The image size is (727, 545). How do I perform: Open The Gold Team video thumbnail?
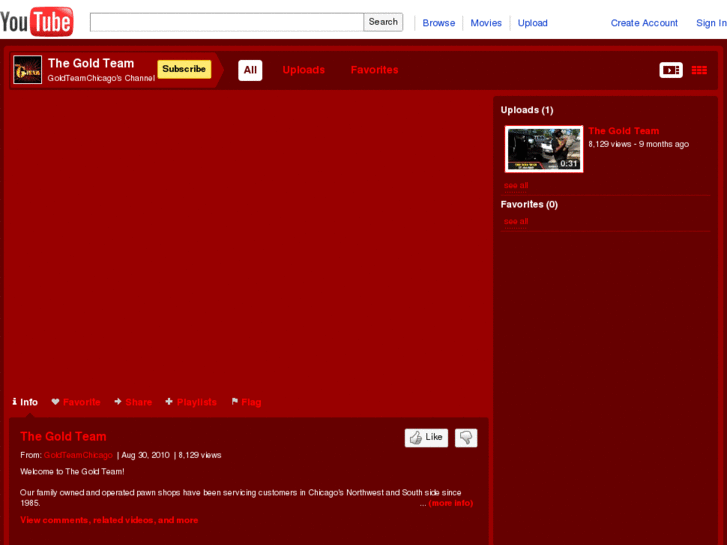click(x=544, y=149)
